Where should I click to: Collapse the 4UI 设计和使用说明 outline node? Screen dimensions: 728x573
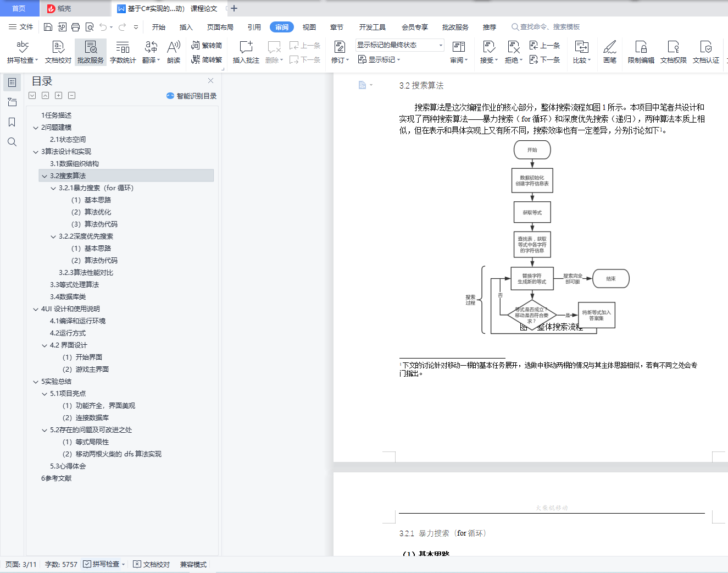click(36, 309)
